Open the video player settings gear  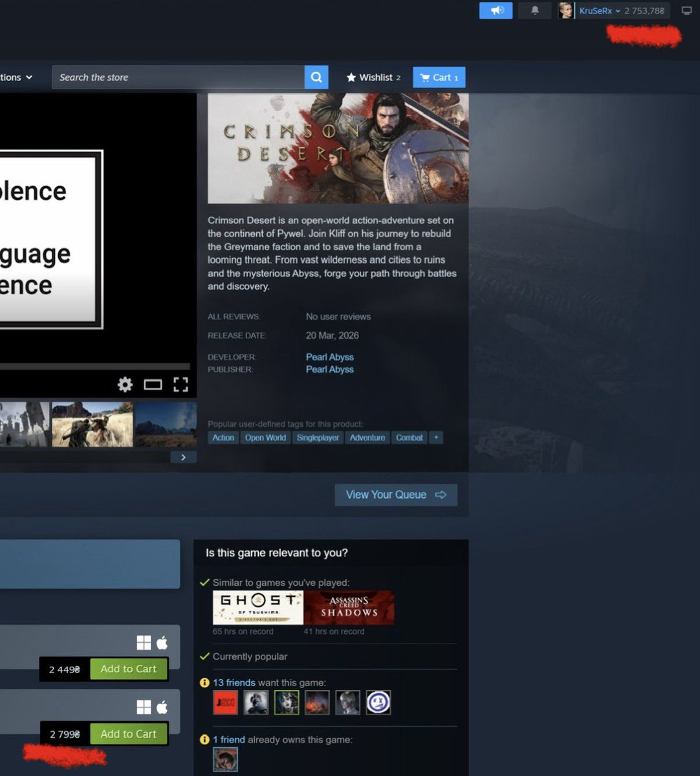[125, 385]
